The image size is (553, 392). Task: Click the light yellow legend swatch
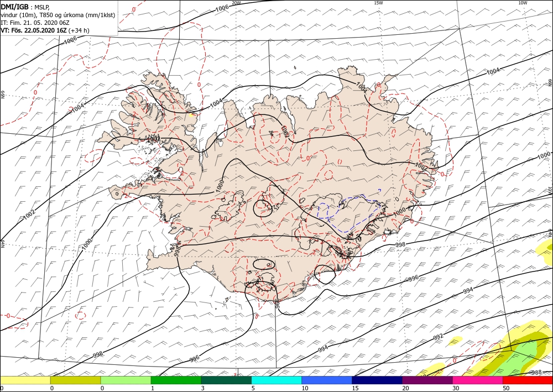click(25, 380)
